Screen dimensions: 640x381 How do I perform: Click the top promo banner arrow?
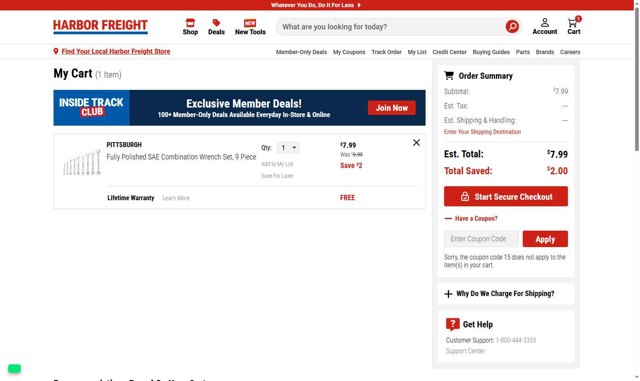point(359,5)
